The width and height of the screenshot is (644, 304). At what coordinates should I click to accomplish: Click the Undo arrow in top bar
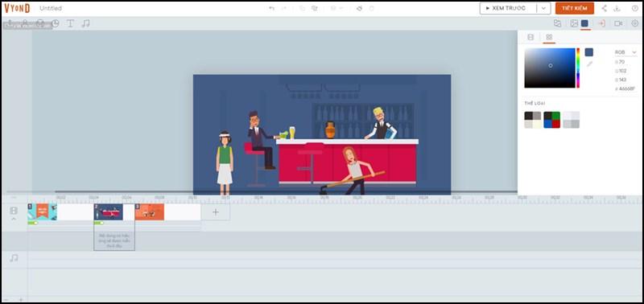(271, 8)
